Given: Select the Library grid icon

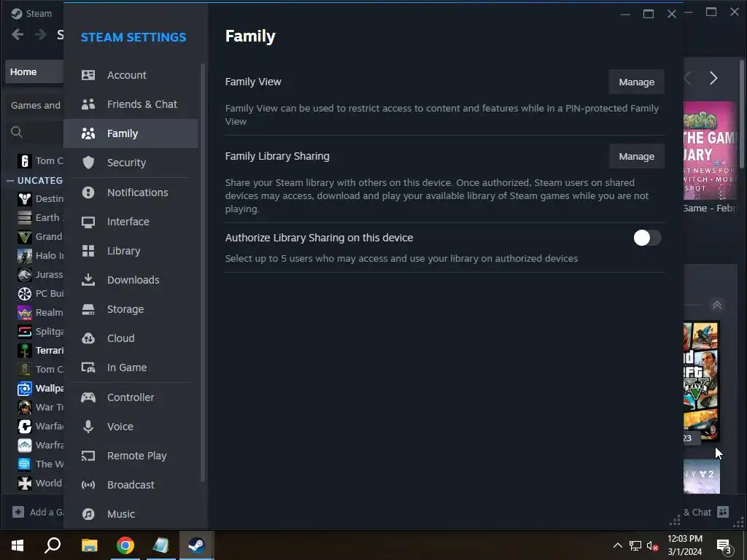Looking at the screenshot, I should [x=88, y=251].
